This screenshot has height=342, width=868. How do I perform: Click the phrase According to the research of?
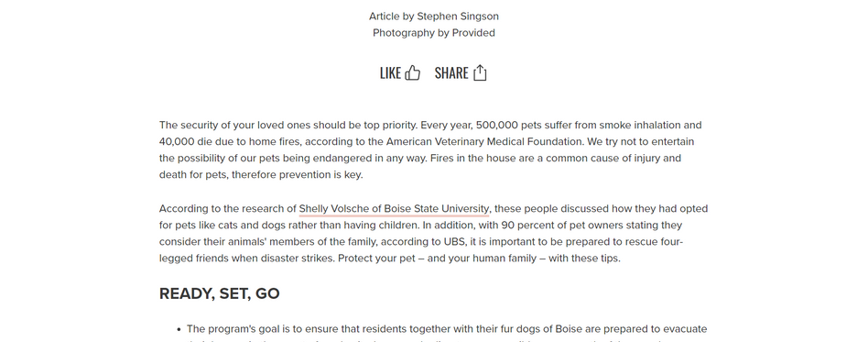click(x=227, y=208)
